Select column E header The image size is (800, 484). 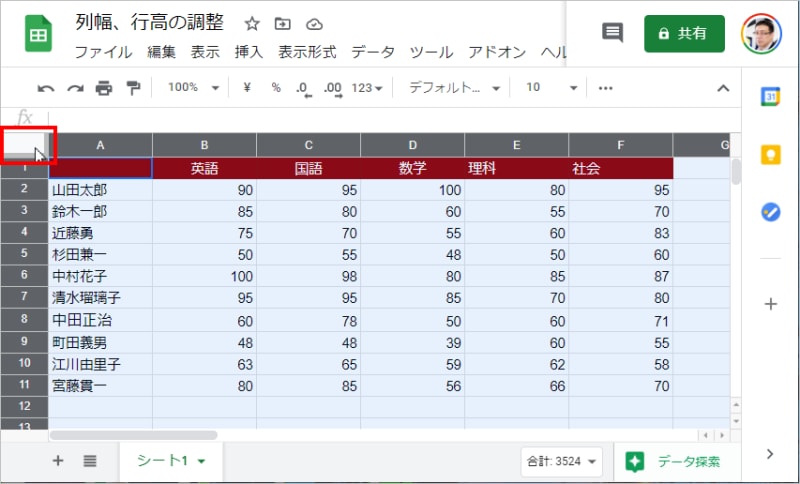pos(517,145)
